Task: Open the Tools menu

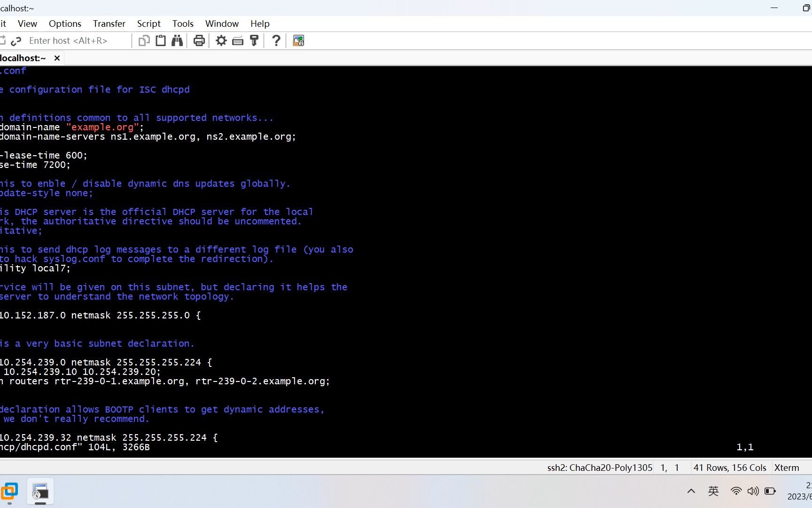Action: point(183,24)
